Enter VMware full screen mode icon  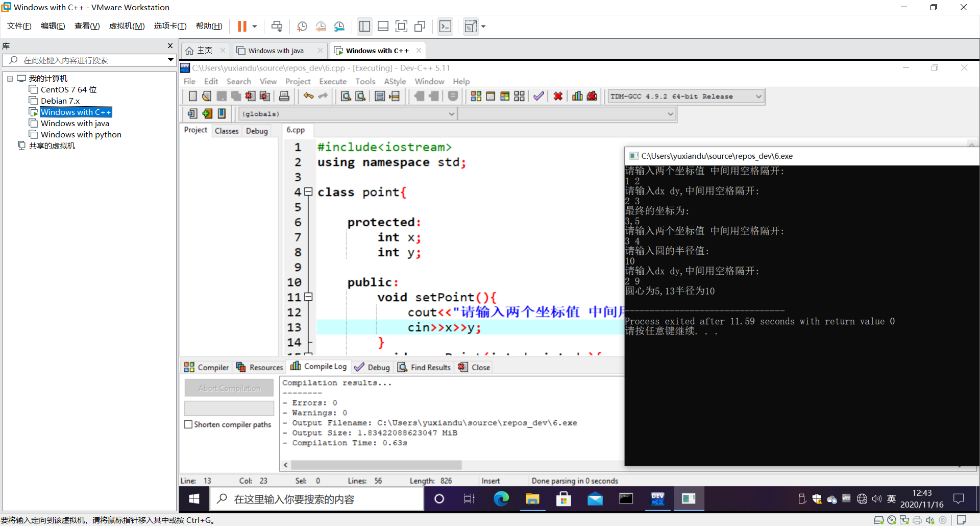pyautogui.click(x=401, y=26)
